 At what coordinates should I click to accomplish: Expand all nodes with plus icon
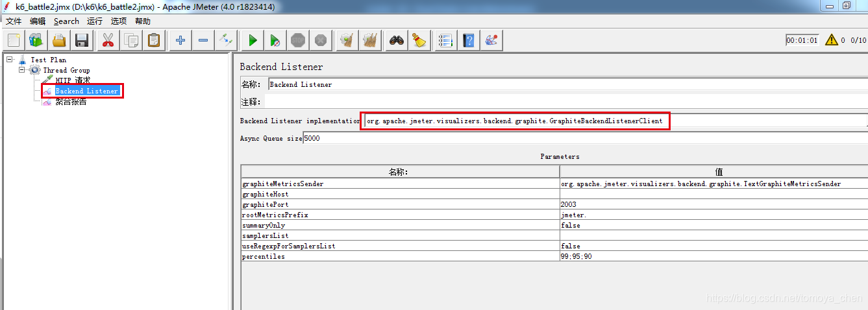(x=180, y=40)
